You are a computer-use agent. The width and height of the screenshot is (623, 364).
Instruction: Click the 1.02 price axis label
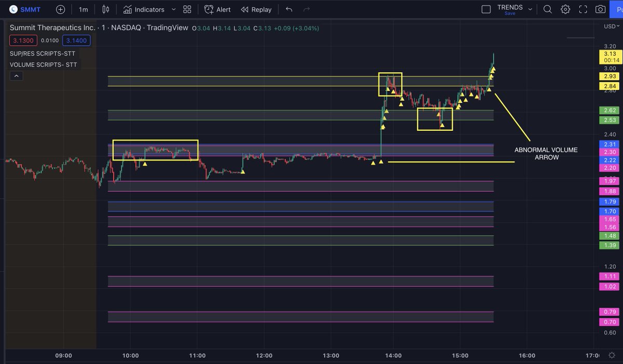(610, 287)
